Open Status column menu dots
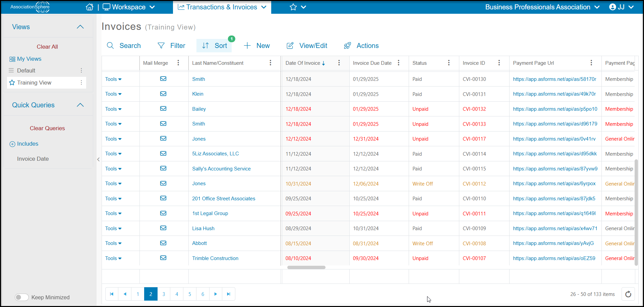The width and height of the screenshot is (644, 307). click(449, 63)
